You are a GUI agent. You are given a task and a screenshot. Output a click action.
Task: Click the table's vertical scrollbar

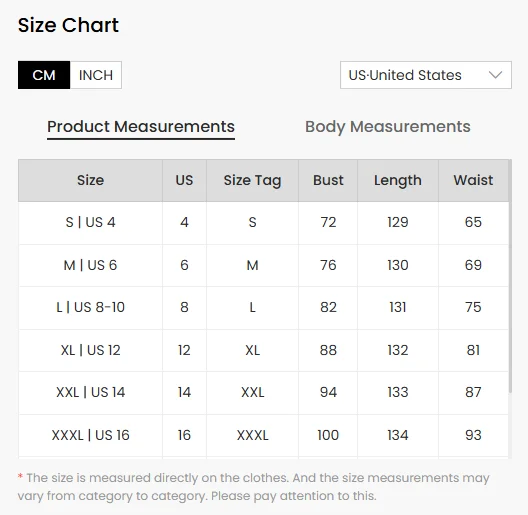[x=510, y=276]
